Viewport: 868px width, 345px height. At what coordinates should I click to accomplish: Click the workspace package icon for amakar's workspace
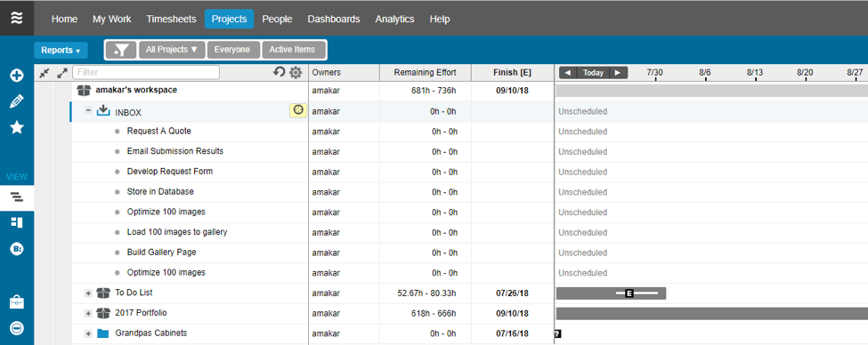coord(84,90)
